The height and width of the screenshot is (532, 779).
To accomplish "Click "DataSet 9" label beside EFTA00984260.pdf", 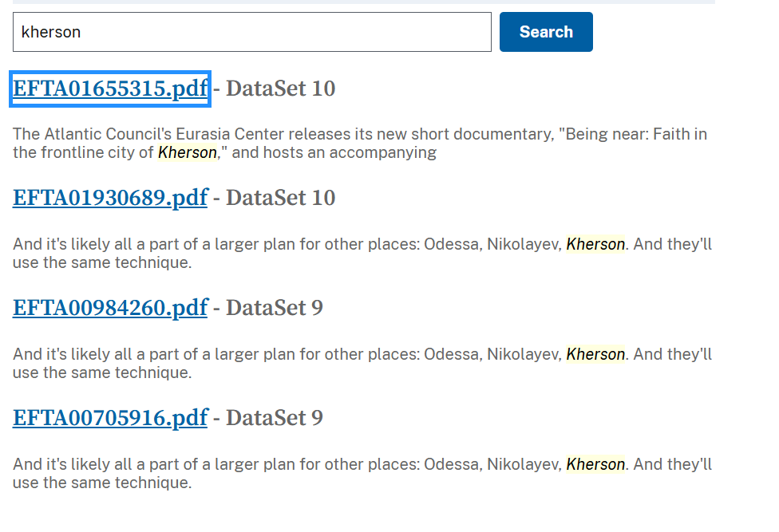I will [275, 308].
